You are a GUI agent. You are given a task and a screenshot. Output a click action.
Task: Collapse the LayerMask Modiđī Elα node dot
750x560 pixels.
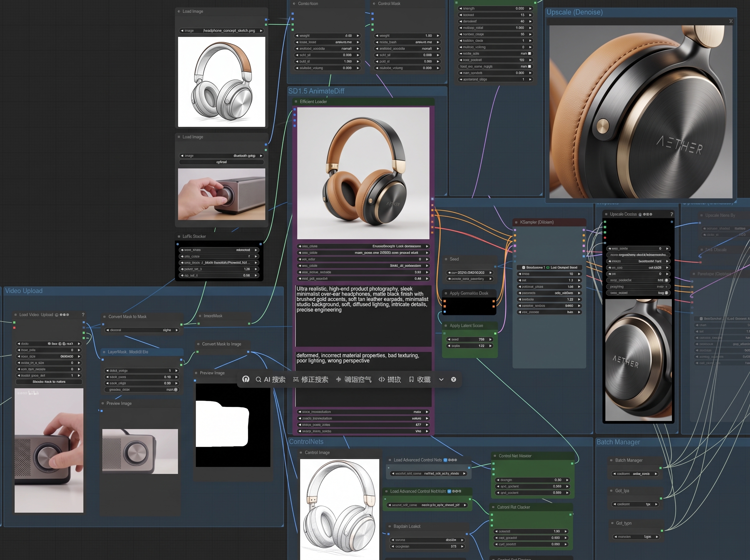(104, 352)
